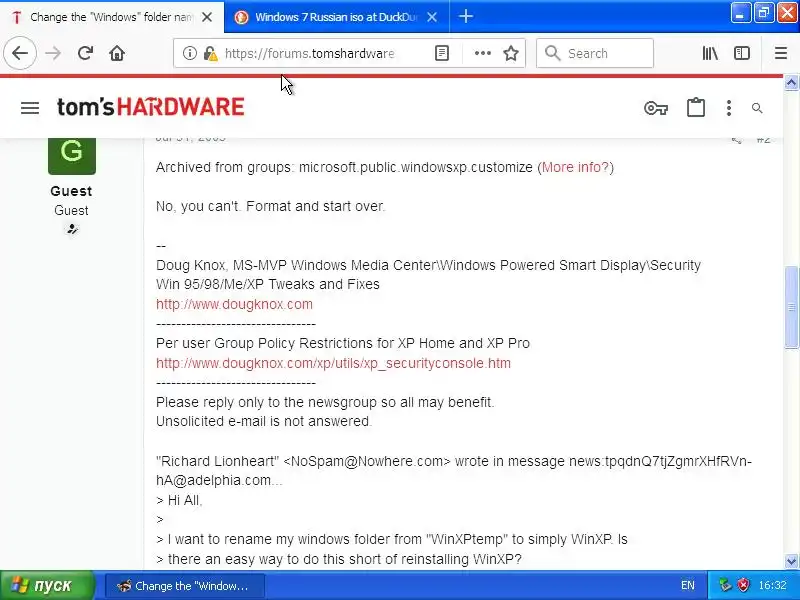The image size is (800, 600).
Task: Click the search magnifier in Search box
Action: pos(553,53)
